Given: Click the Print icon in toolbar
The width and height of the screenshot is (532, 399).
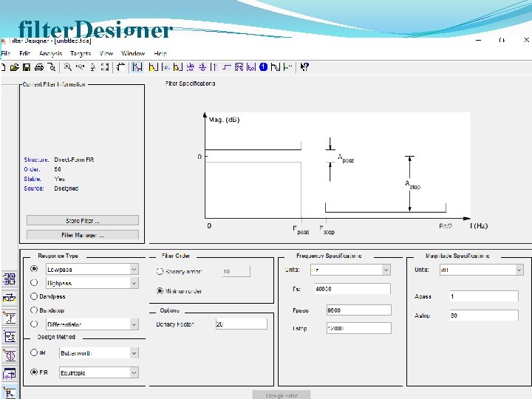Looking at the screenshot, I should click(x=39, y=67).
